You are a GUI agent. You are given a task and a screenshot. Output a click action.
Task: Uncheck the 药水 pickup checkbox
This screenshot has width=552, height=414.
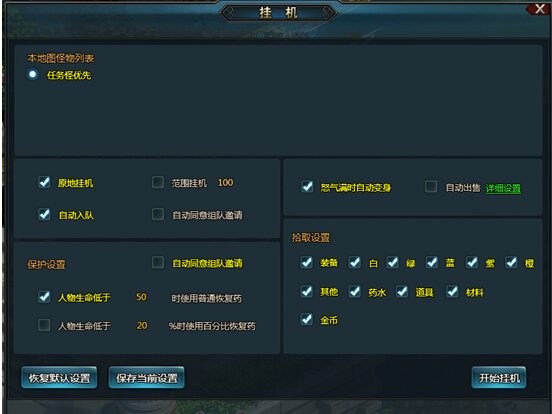click(x=355, y=291)
